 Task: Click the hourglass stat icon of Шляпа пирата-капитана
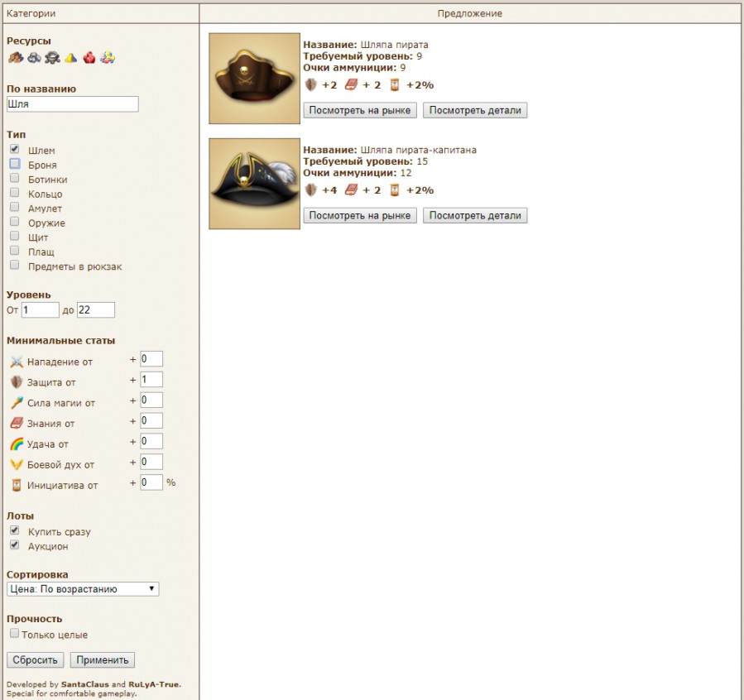[395, 190]
